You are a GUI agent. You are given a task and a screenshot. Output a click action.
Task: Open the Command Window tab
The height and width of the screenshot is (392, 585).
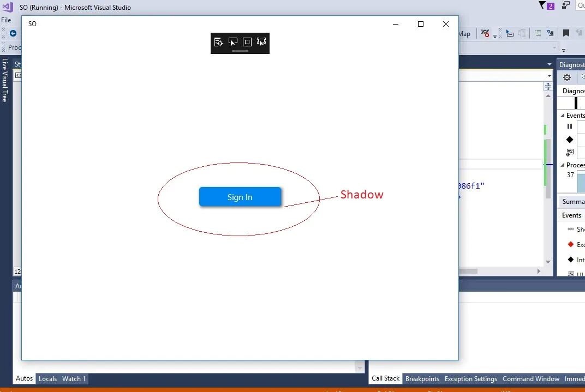(531, 379)
